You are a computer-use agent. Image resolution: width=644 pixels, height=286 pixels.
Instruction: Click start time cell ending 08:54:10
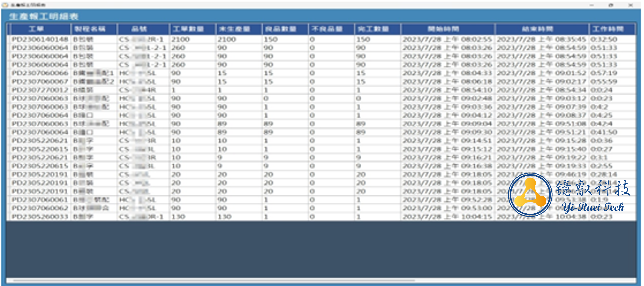[x=448, y=90]
